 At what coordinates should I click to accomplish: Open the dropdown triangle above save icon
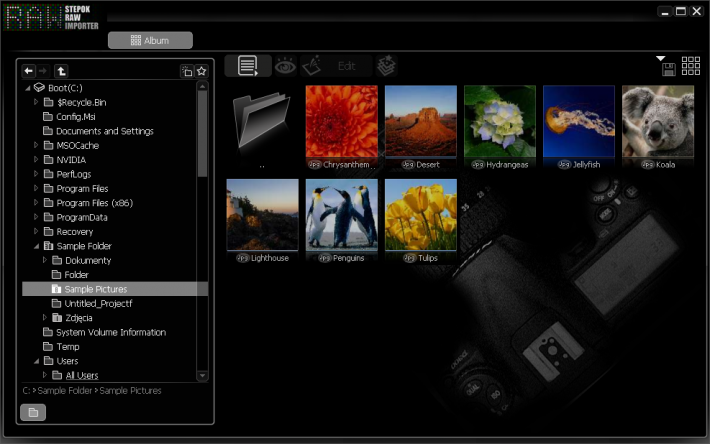pyautogui.click(x=661, y=58)
